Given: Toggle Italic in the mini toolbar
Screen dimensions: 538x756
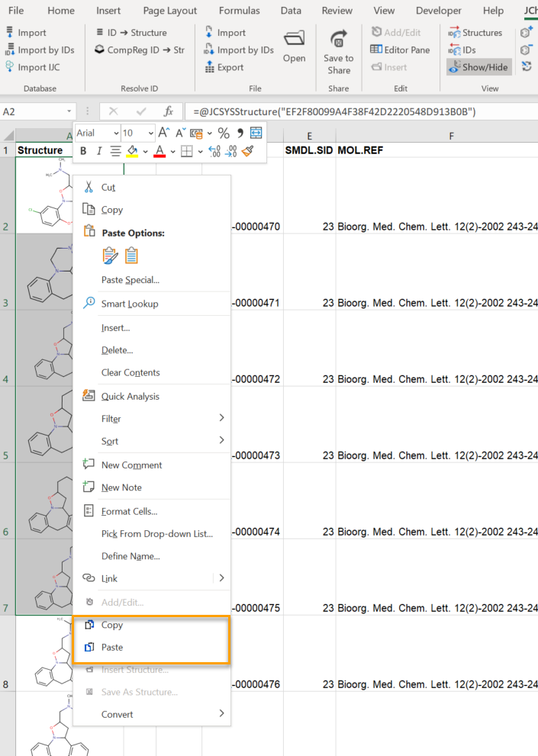Looking at the screenshot, I should pyautogui.click(x=99, y=151).
